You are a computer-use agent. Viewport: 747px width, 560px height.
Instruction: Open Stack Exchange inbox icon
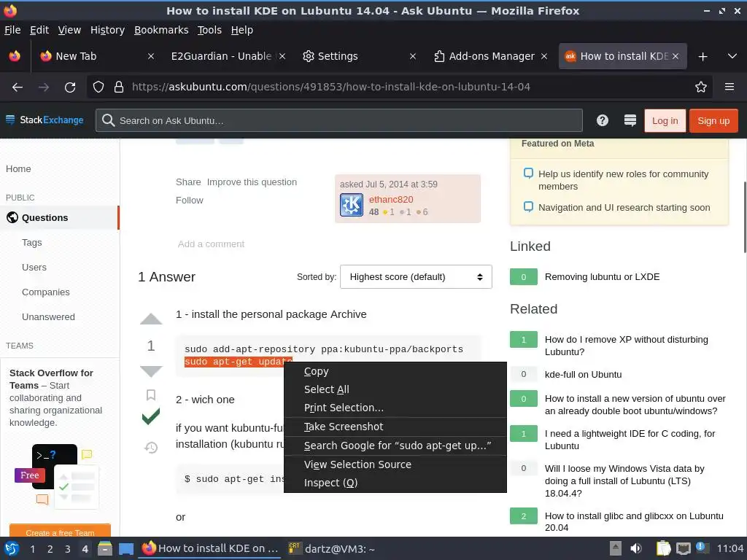point(630,120)
